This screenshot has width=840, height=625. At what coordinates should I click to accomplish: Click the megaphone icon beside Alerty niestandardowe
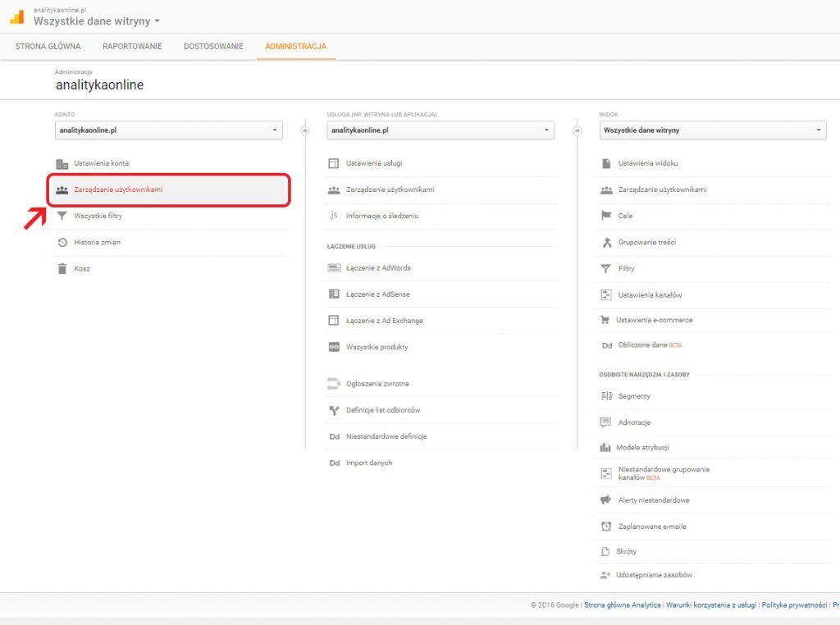tap(605, 500)
